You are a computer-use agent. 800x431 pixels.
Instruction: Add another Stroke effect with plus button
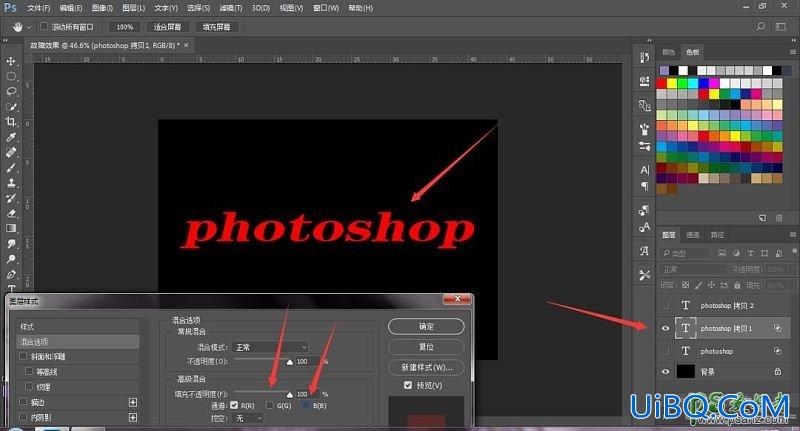click(133, 402)
